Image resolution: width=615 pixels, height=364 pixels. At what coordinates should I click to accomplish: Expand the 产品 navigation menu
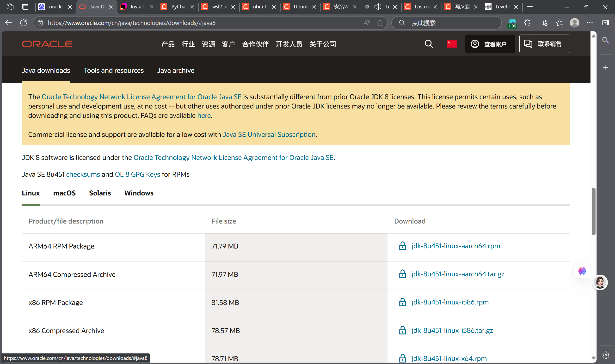(168, 44)
